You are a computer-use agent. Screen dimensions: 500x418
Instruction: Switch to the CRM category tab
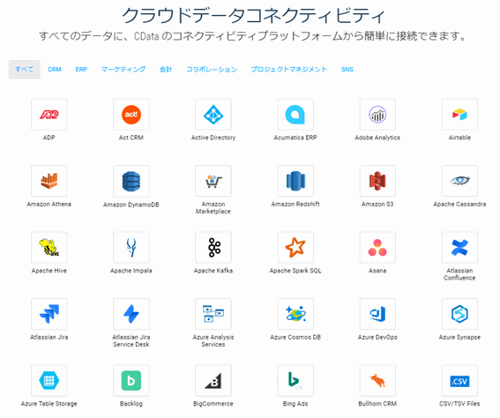[x=54, y=69]
